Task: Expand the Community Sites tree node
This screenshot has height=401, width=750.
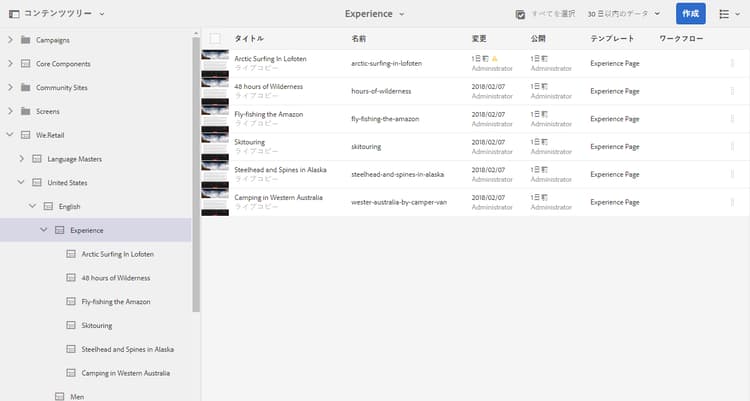Action: coord(10,87)
